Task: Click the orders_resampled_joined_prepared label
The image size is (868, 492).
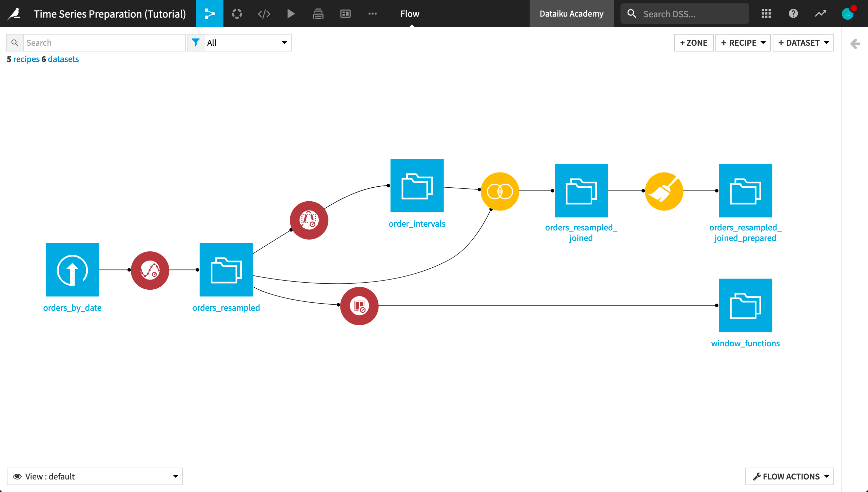Action: pos(745,232)
